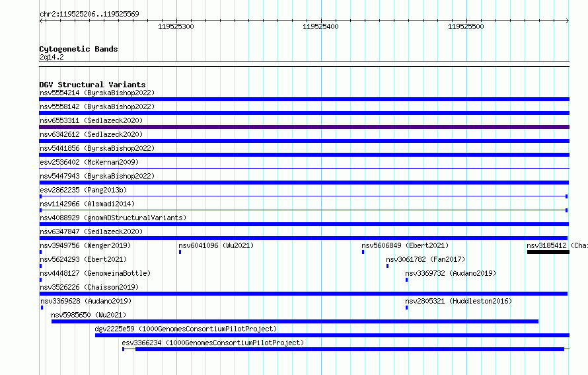
Task: Click the esv2536402 (McKernan2009) label
Action: [89, 162]
